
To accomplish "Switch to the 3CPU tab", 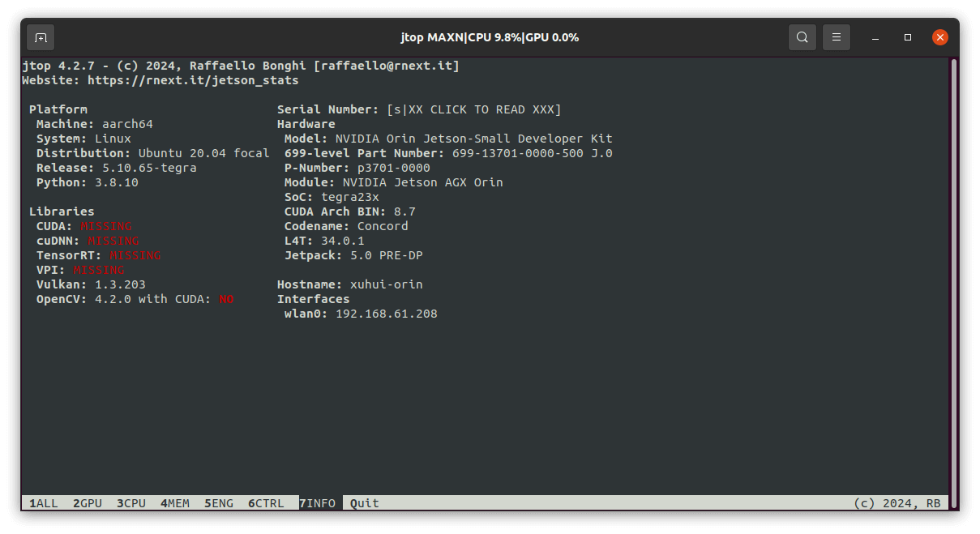I will pos(131,503).
